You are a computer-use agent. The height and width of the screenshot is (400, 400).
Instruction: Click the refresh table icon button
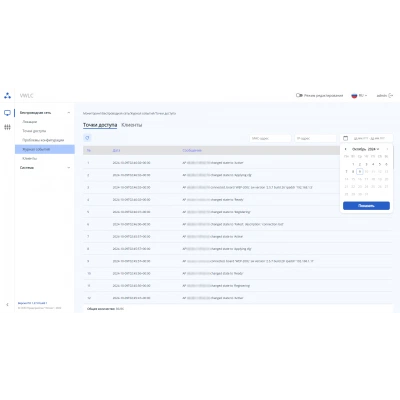pyautogui.click(x=87, y=138)
